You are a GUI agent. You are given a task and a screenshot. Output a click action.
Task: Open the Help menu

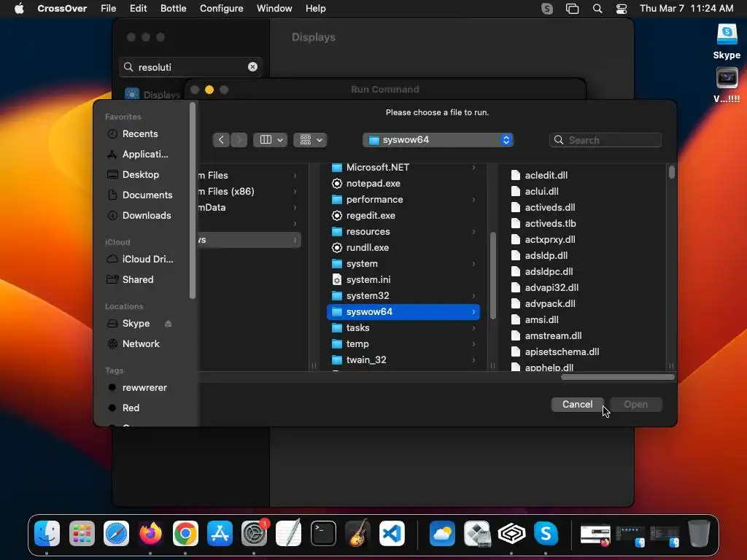(x=315, y=9)
